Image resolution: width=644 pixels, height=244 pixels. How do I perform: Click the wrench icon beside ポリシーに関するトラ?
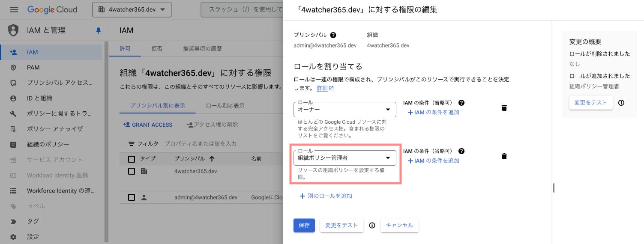tap(13, 114)
